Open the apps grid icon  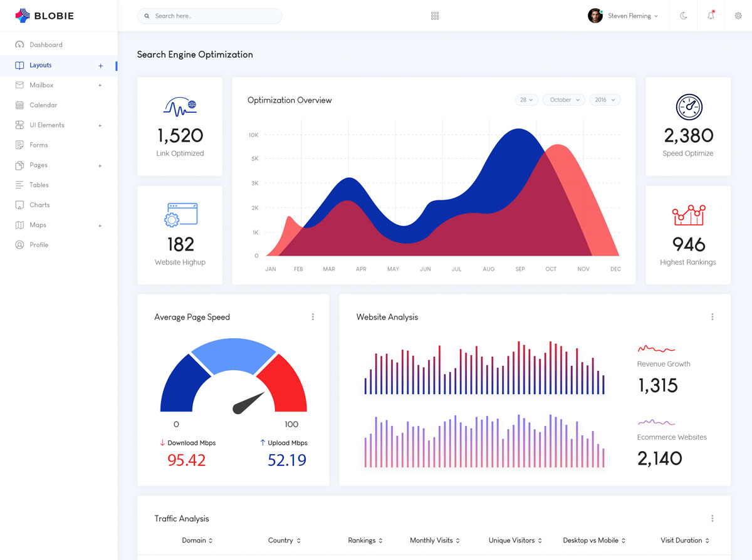coord(435,16)
